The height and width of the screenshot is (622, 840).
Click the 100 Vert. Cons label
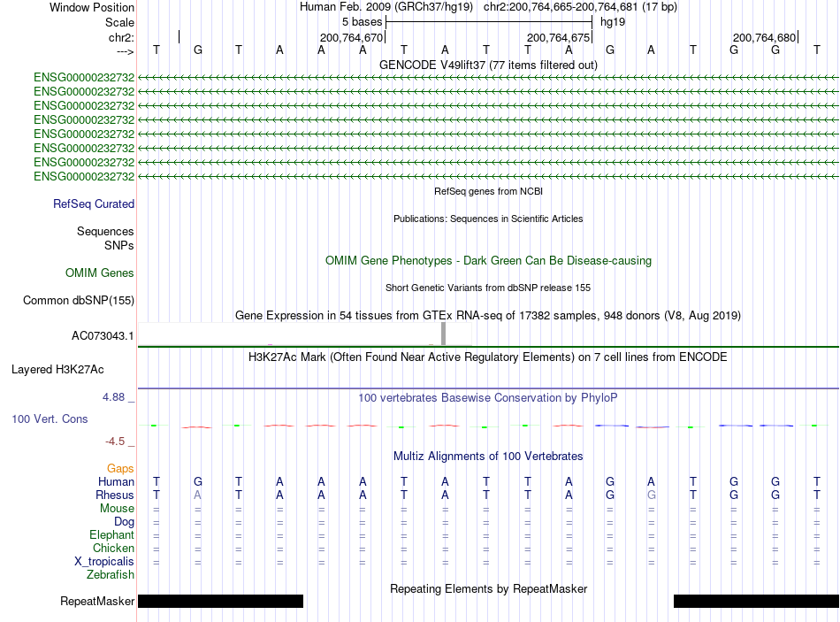[x=50, y=419]
